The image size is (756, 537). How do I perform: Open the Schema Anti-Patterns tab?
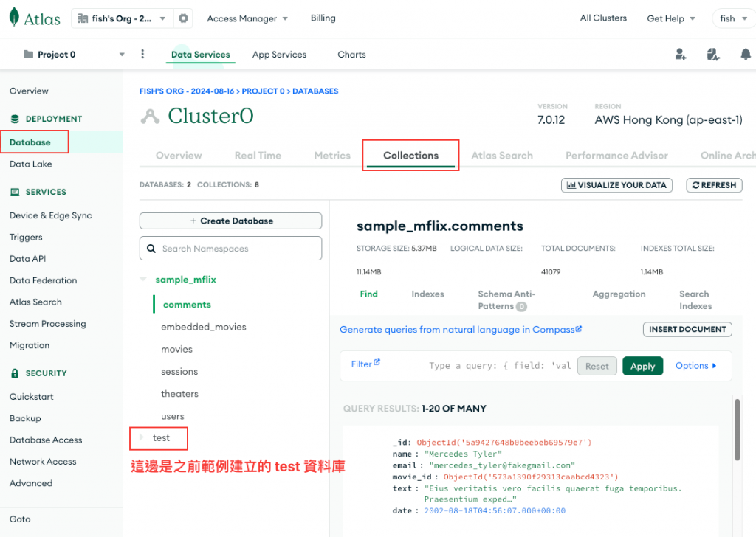coord(506,299)
